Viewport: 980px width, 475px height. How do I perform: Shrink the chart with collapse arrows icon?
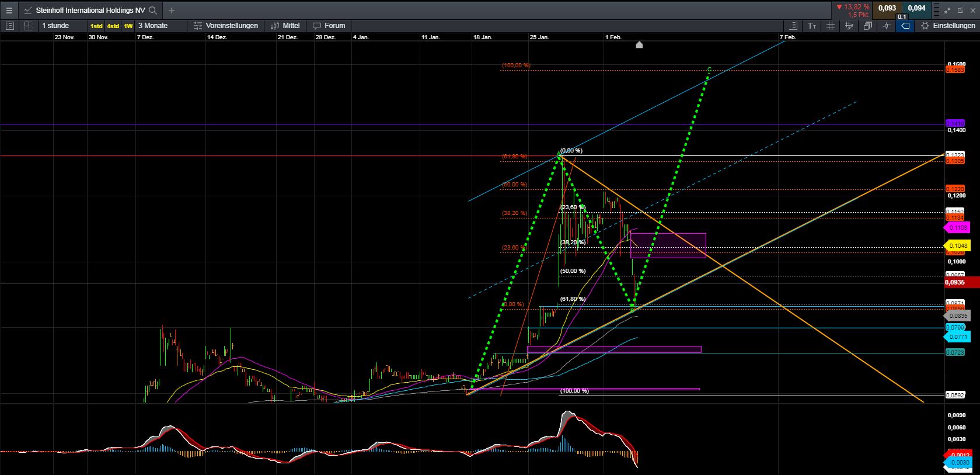[947, 10]
